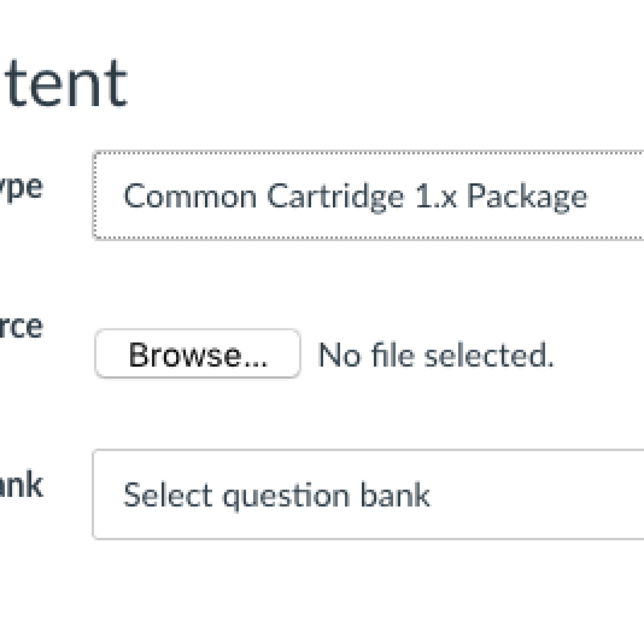Click the 'No file selected.' text

tap(436, 355)
